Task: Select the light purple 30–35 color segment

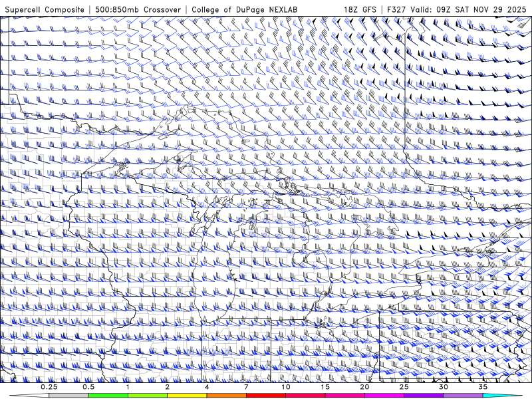Action: point(463,396)
